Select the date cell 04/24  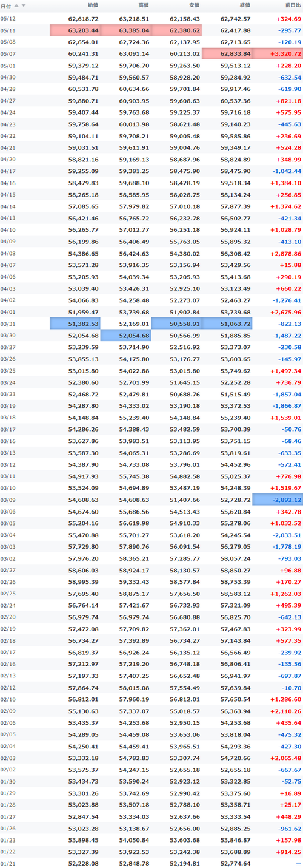7,112
